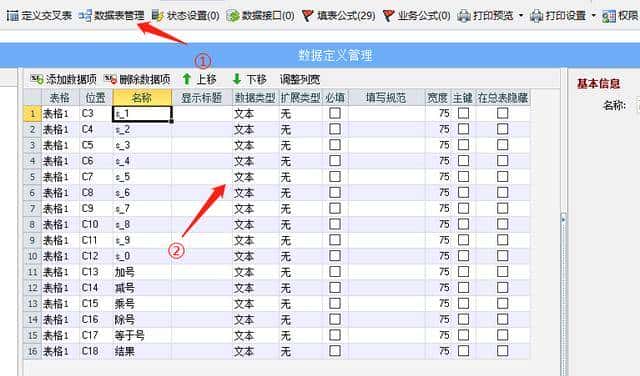Open 状态设置(0) toolbar item
Screen dimensions: 640x376
pyautogui.click(x=186, y=16)
